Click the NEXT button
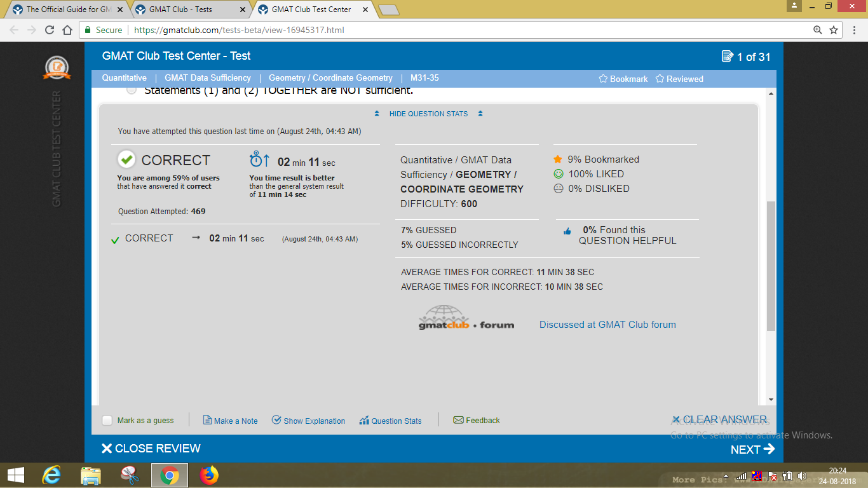Screen dimensions: 868x488 coord(752,449)
